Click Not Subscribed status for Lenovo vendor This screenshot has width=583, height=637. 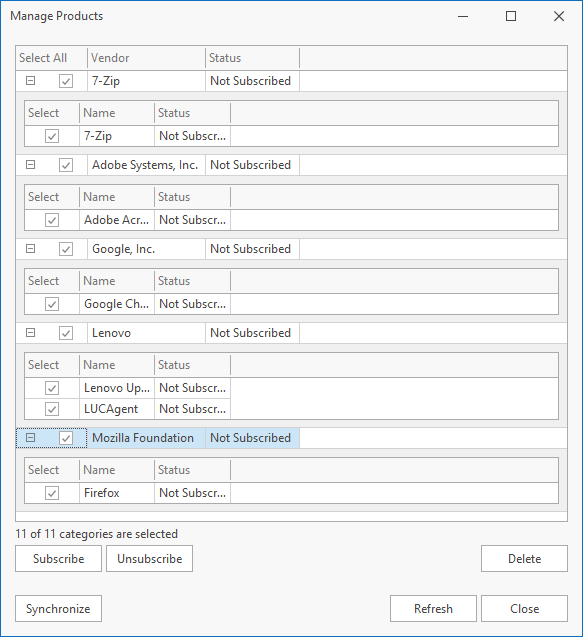[x=252, y=333]
